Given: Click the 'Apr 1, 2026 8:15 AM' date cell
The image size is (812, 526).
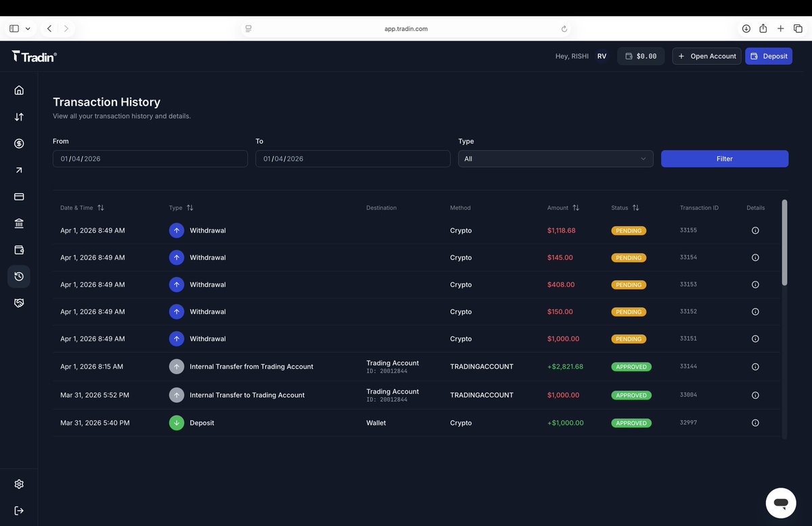Looking at the screenshot, I should (x=92, y=366).
